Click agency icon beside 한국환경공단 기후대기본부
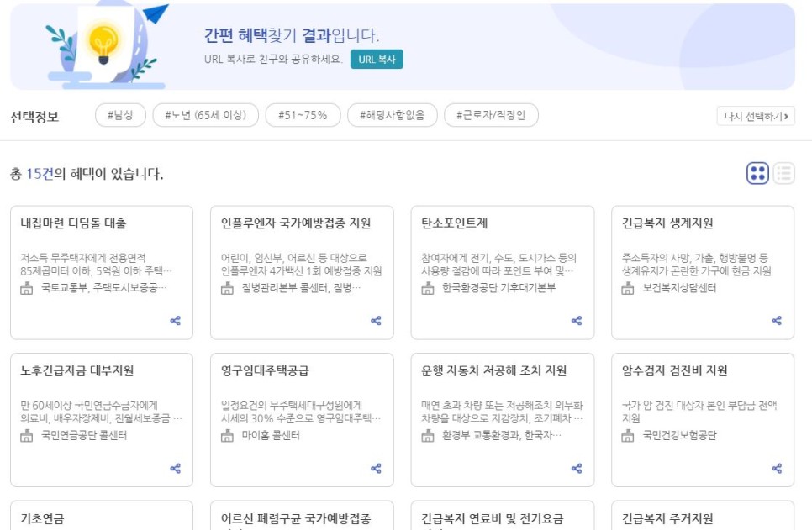Viewport: 812px width, 530px height. pos(428,288)
